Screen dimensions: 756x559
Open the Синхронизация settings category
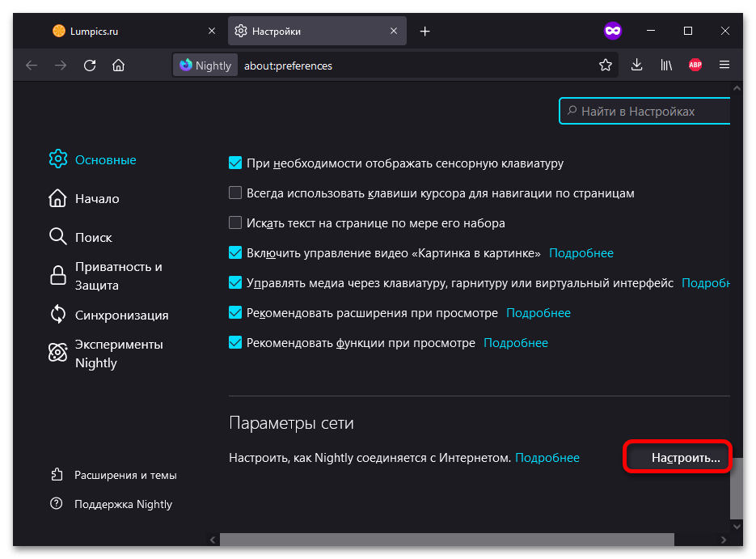(109, 315)
